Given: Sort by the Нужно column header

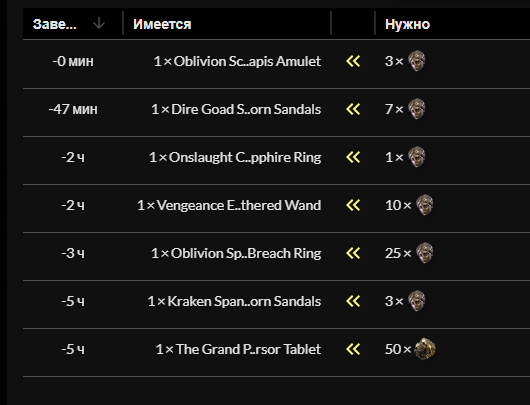Looking at the screenshot, I should pyautogui.click(x=407, y=24).
